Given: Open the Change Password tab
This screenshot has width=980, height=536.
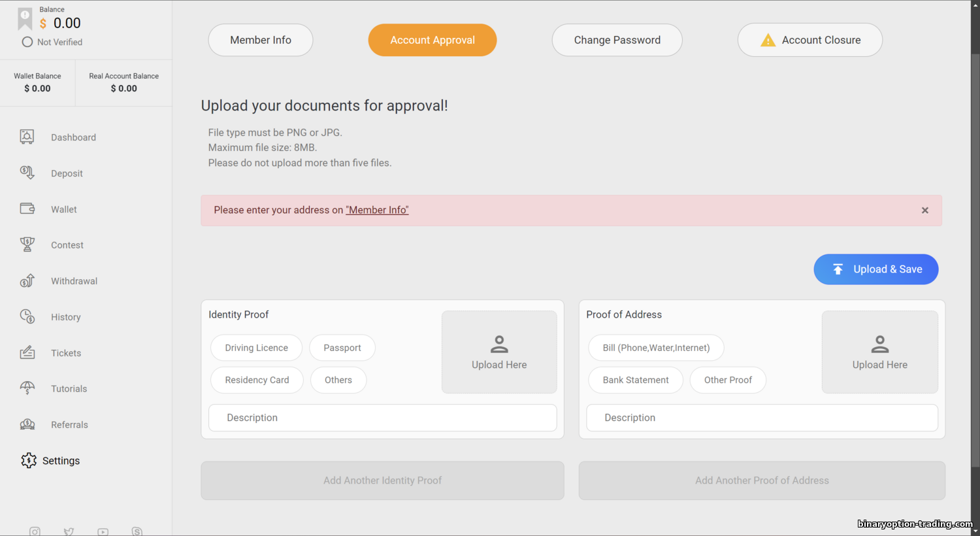Looking at the screenshot, I should point(617,40).
